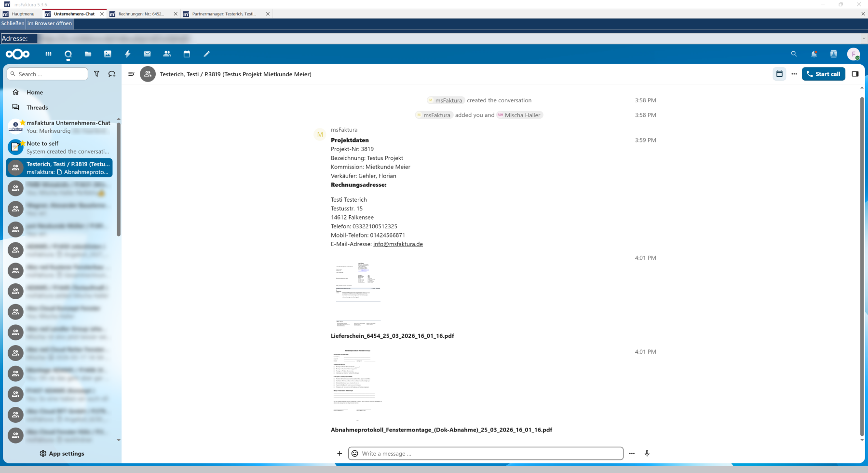This screenshot has height=473, width=868.
Task: Click the Start call button
Action: (x=823, y=74)
